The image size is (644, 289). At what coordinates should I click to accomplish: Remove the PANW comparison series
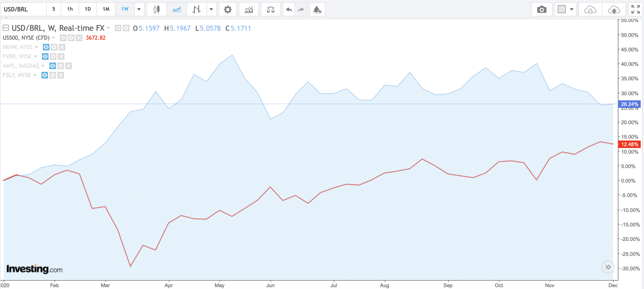[x=62, y=47]
